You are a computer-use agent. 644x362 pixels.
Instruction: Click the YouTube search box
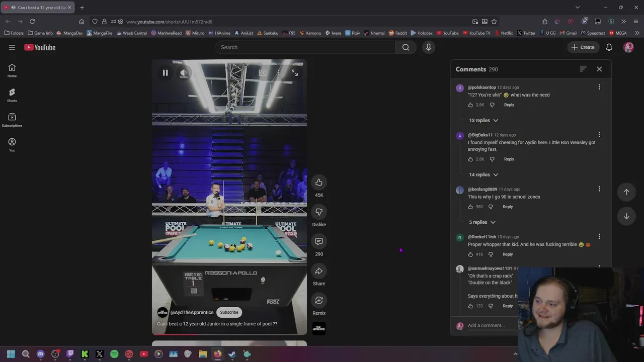[x=305, y=47]
